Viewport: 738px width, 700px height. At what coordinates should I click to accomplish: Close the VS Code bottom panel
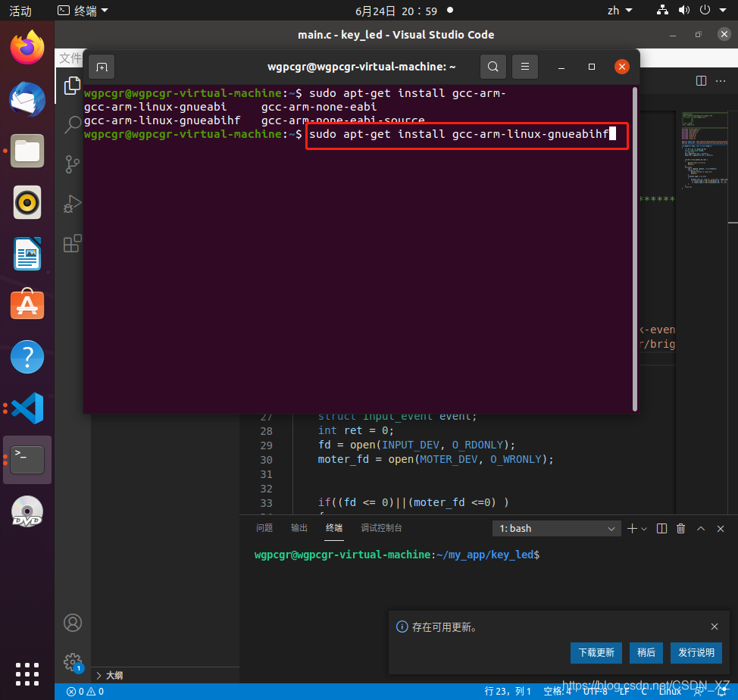click(720, 529)
